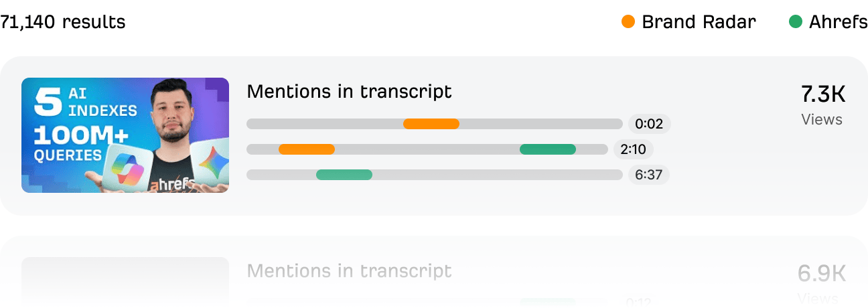868x308 pixels.
Task: Open the 5 AI Indexes video thumbnail
Action: click(125, 135)
